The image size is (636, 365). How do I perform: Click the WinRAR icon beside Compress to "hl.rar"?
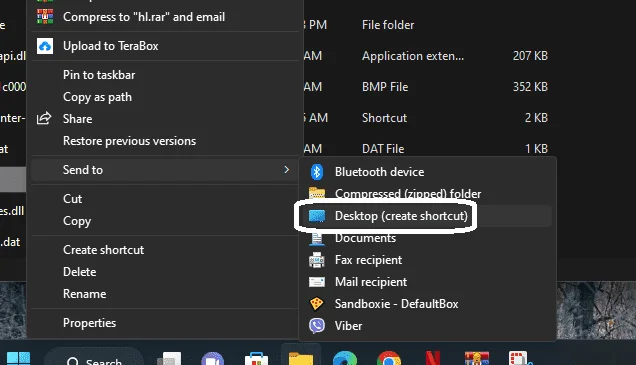point(45,17)
